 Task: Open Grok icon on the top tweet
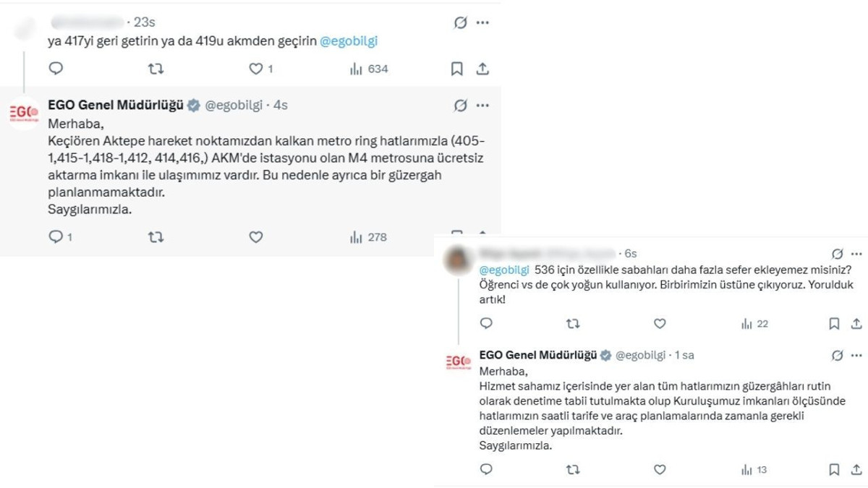(x=460, y=22)
